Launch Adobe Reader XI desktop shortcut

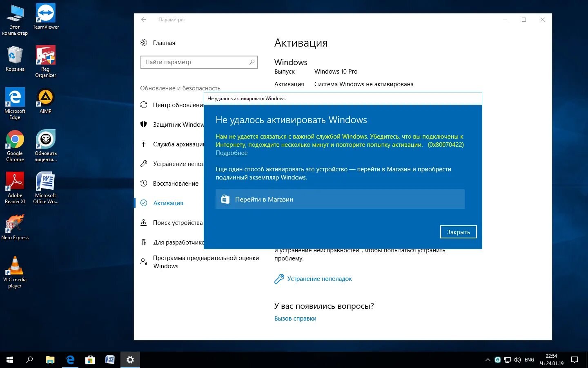tap(15, 188)
